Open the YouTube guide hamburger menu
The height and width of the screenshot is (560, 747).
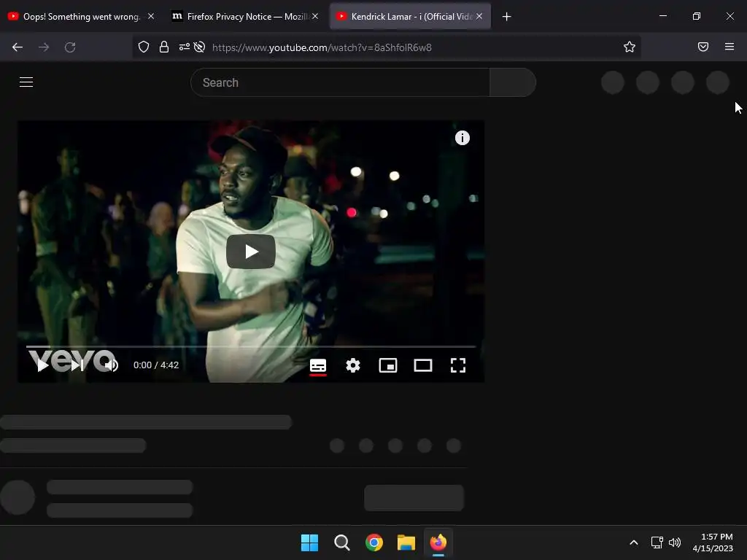(26, 82)
